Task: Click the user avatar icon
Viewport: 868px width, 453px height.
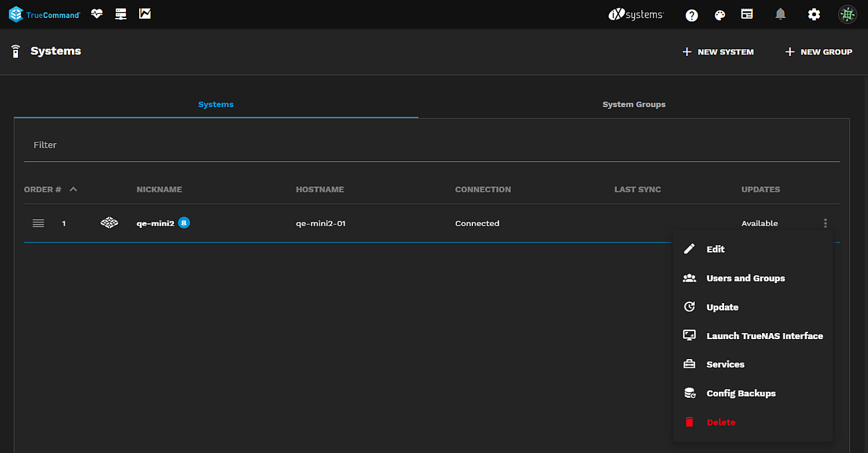Action: pyautogui.click(x=847, y=14)
